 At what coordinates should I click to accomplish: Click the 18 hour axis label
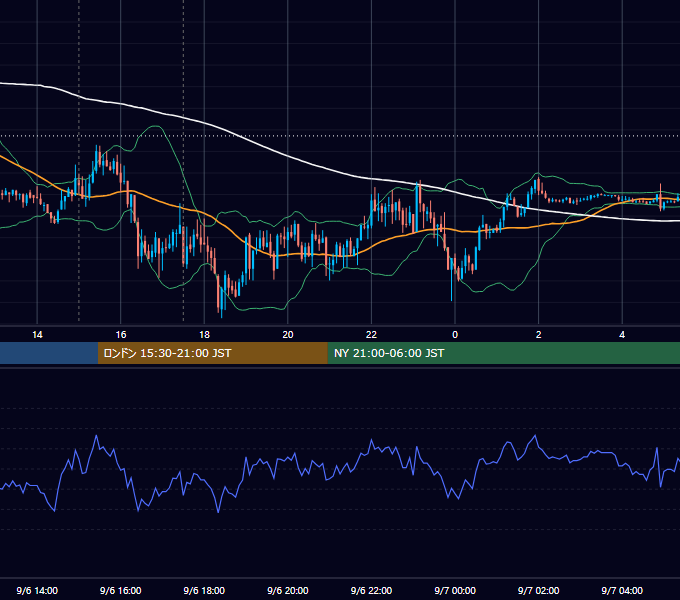[x=204, y=335]
